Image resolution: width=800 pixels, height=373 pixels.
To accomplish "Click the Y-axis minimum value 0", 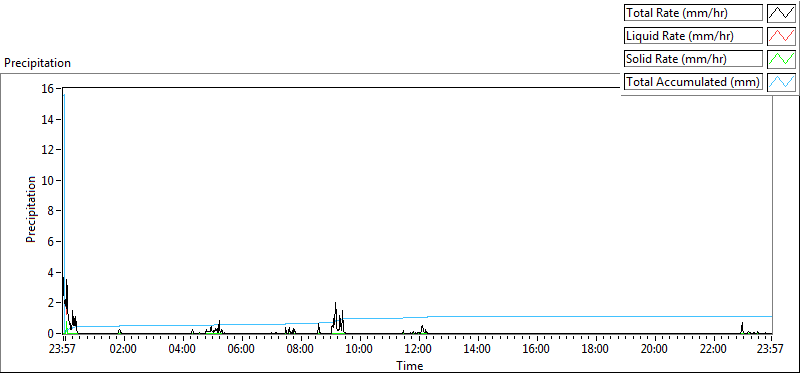I will (x=51, y=334).
